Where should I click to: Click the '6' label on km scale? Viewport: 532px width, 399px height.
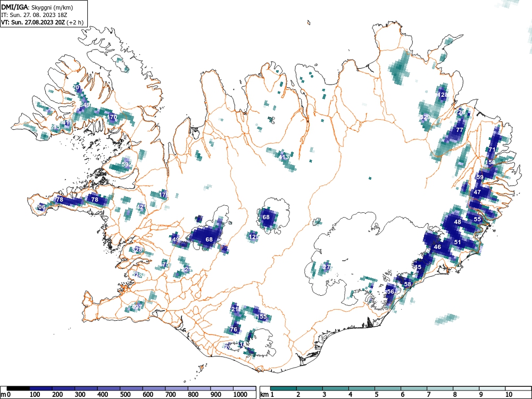pyautogui.click(x=402, y=394)
